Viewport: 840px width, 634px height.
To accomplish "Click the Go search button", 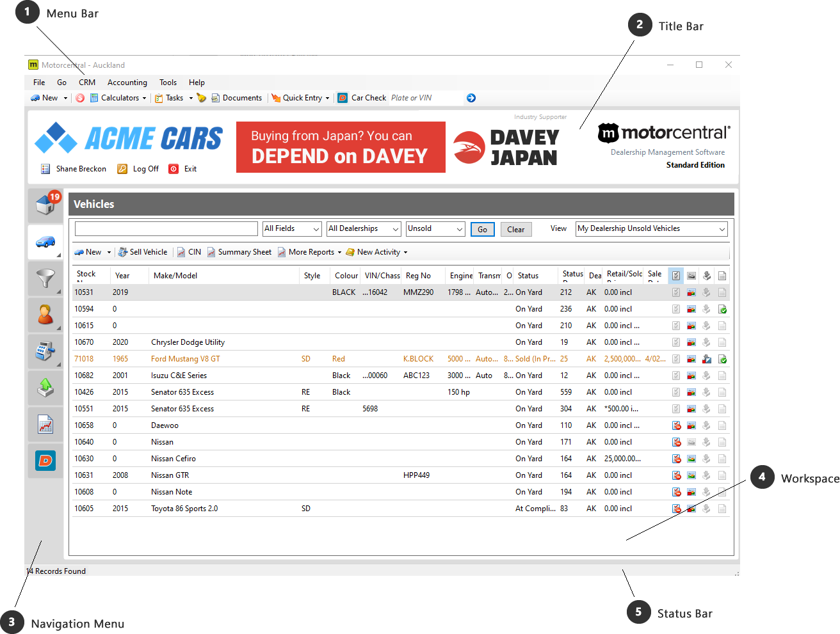I will coord(483,230).
